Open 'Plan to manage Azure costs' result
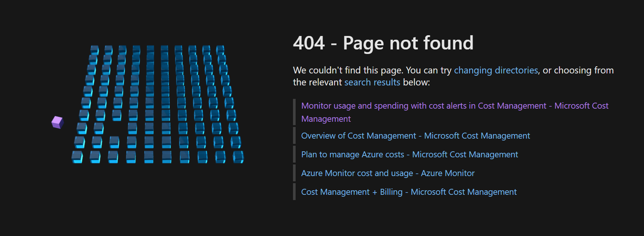 point(410,154)
